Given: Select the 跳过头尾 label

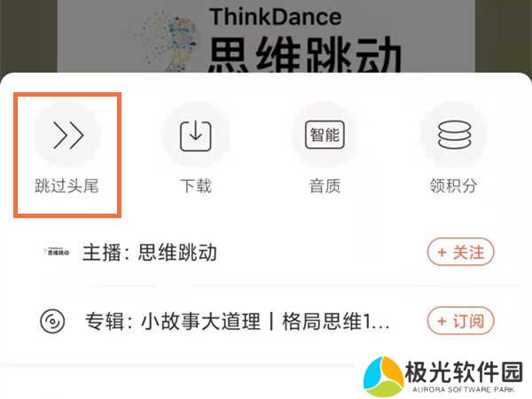Looking at the screenshot, I should point(66,186).
